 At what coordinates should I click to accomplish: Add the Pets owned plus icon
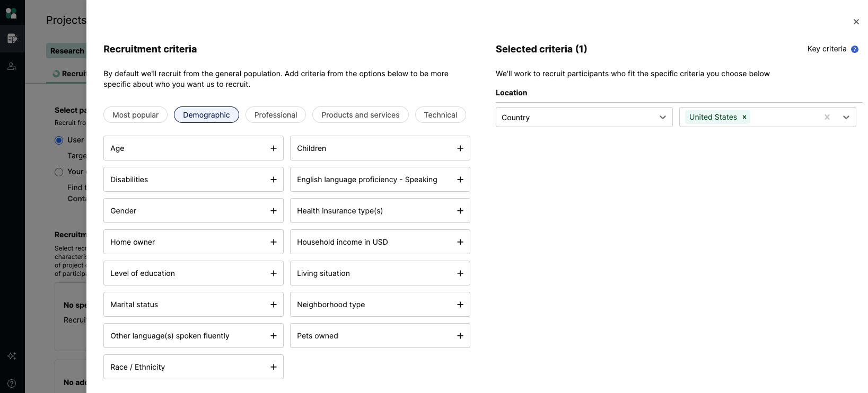460,336
